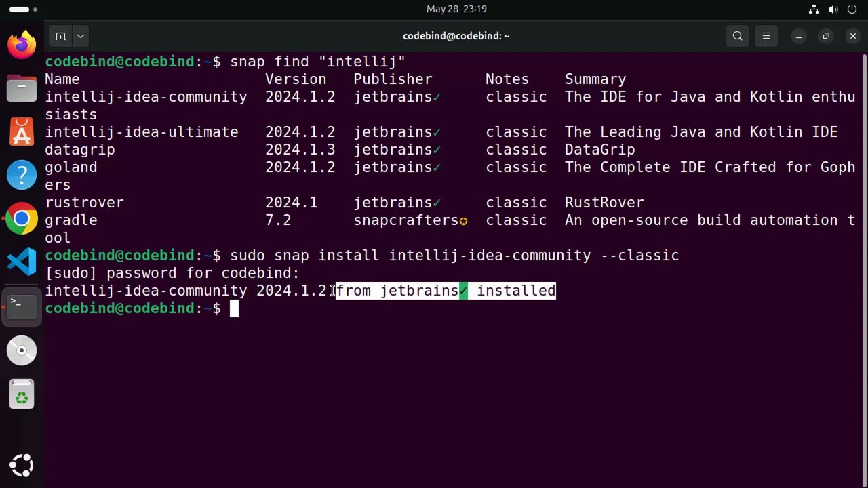Screen dimensions: 868x488
Task: Click the goland package name
Action: (71, 167)
